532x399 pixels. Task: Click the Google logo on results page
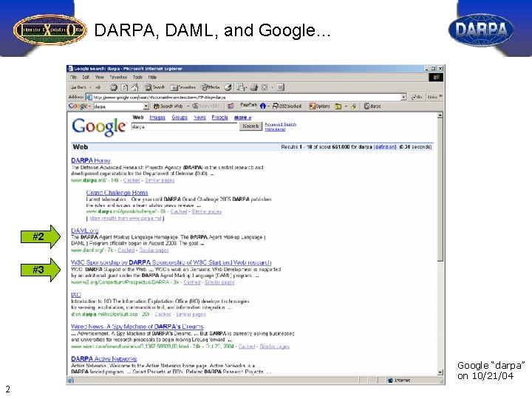pyautogui.click(x=99, y=127)
